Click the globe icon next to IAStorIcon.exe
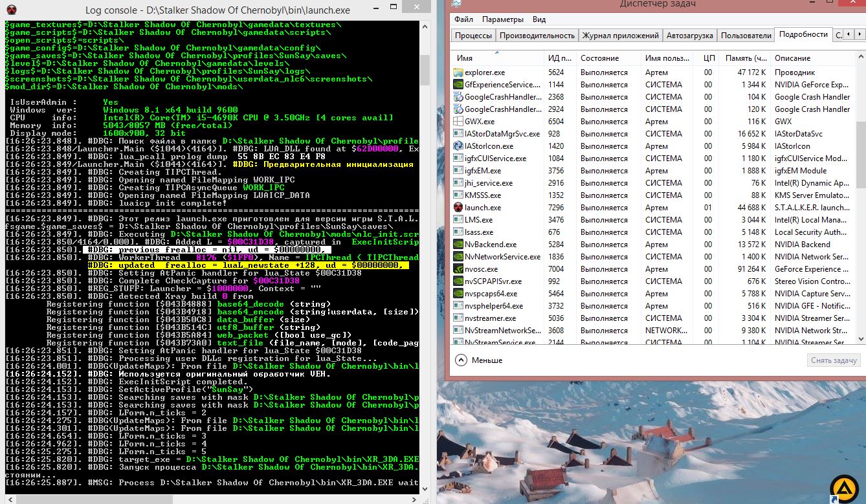Screen dimensions: 866x504 coord(458,146)
